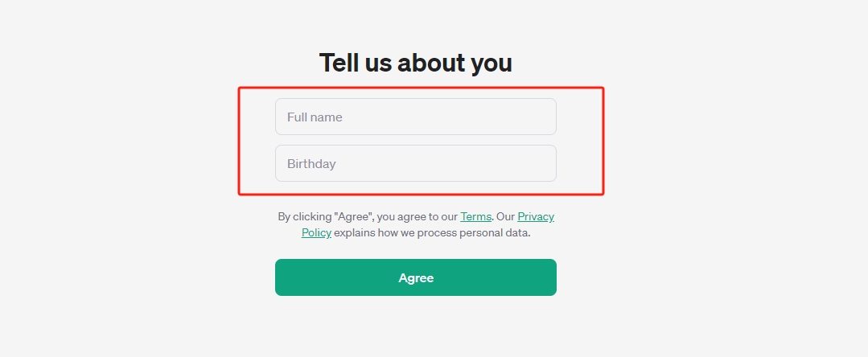Click the "Birthday" placeholder text
This screenshot has width=868, height=357.
(311, 164)
